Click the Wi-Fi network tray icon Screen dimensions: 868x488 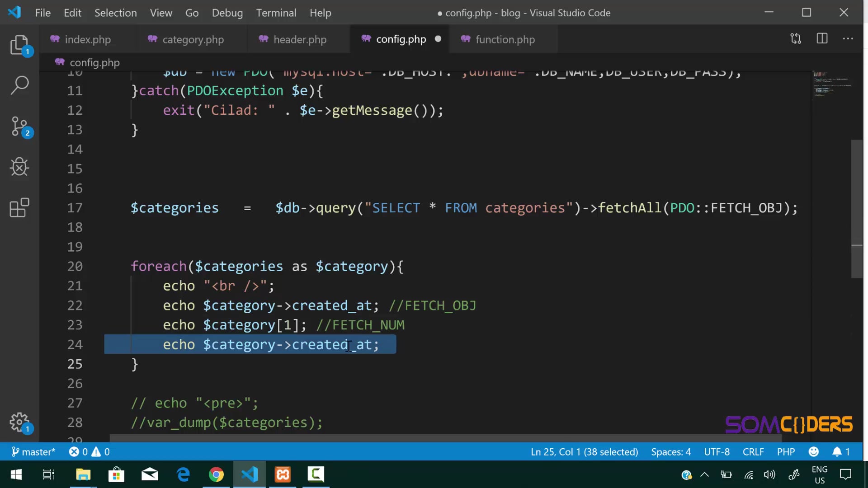(749, 474)
